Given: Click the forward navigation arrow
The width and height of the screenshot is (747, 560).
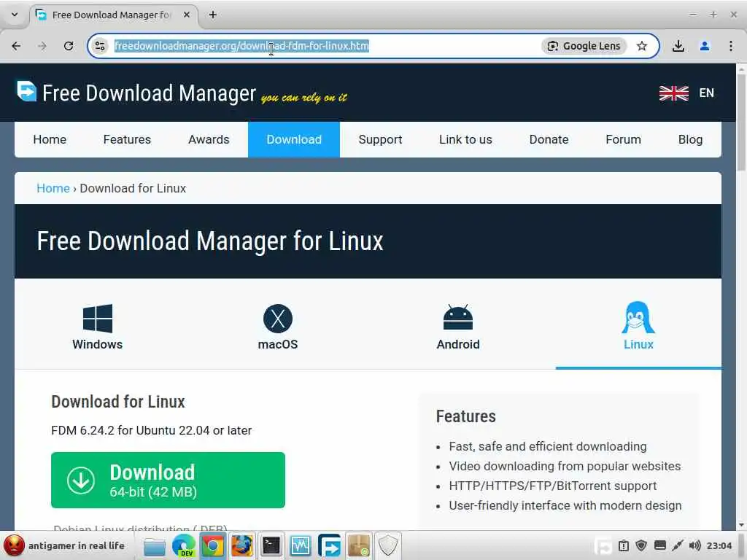Looking at the screenshot, I should pyautogui.click(x=42, y=46).
